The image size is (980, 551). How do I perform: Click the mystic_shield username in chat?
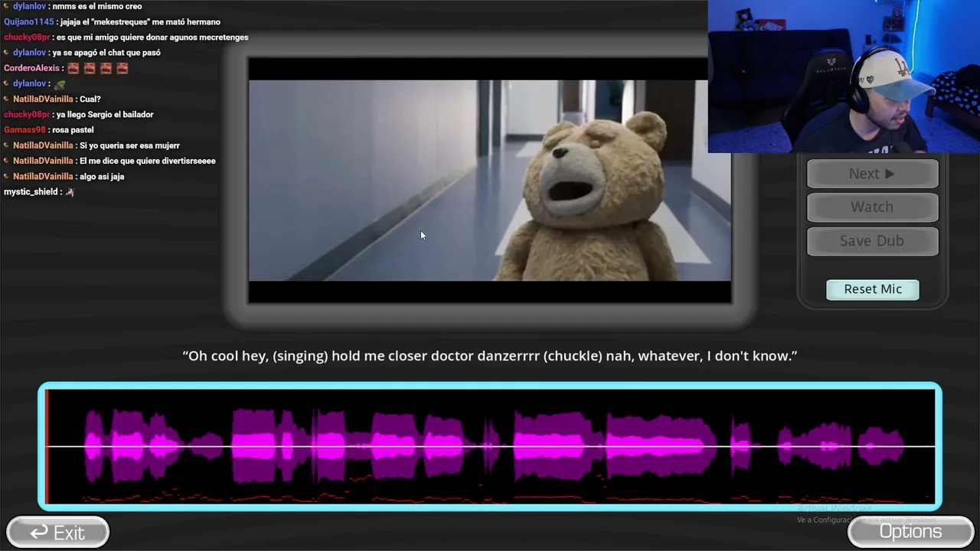tap(31, 192)
